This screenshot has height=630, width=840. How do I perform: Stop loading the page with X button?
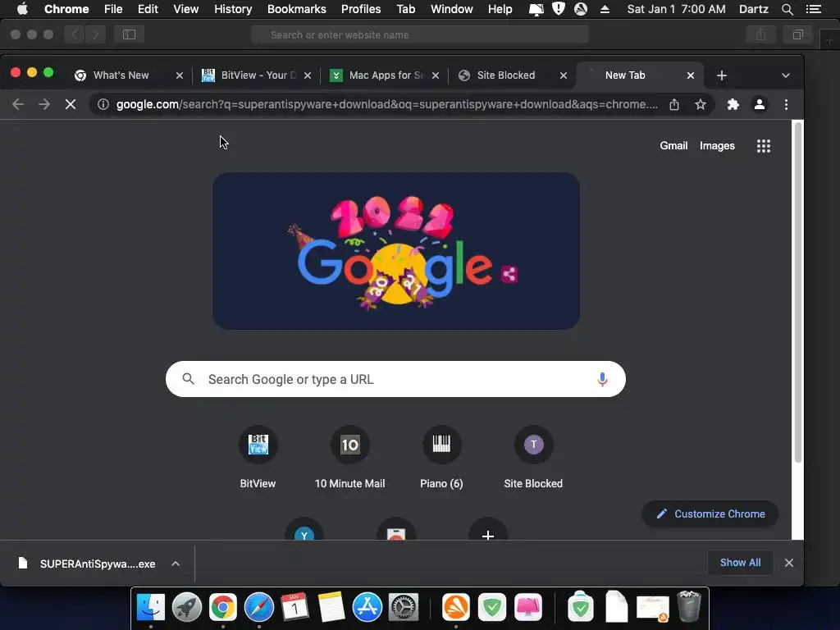tap(71, 104)
